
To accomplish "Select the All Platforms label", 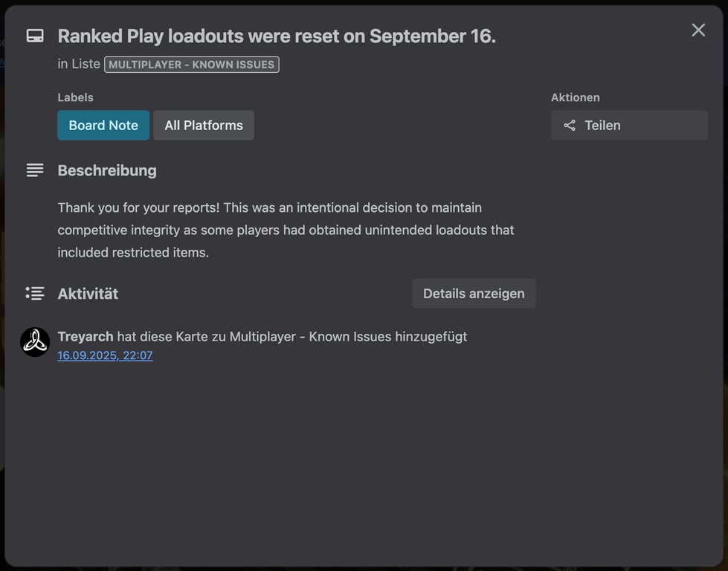I will [204, 126].
